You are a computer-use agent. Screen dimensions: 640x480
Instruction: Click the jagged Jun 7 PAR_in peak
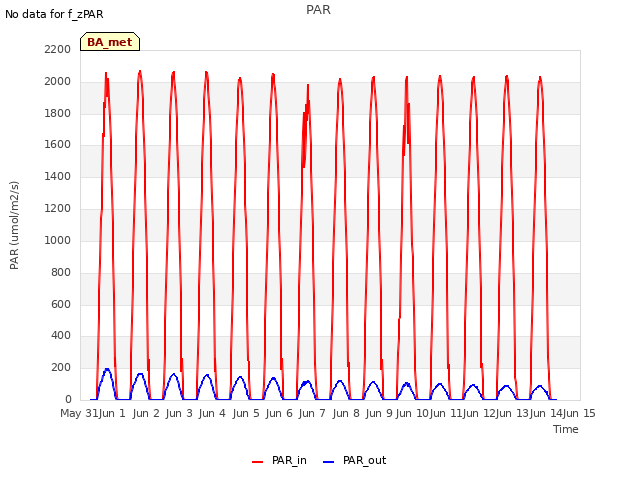[308, 85]
